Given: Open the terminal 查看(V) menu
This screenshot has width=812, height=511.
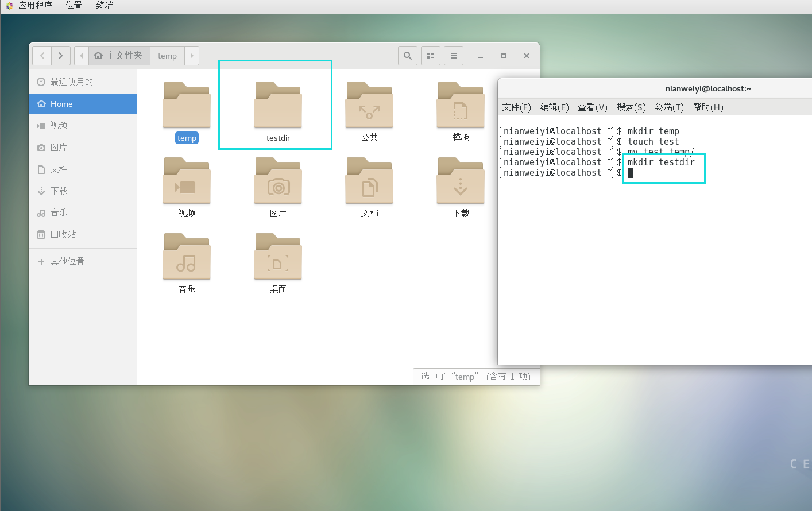Looking at the screenshot, I should click(x=593, y=107).
